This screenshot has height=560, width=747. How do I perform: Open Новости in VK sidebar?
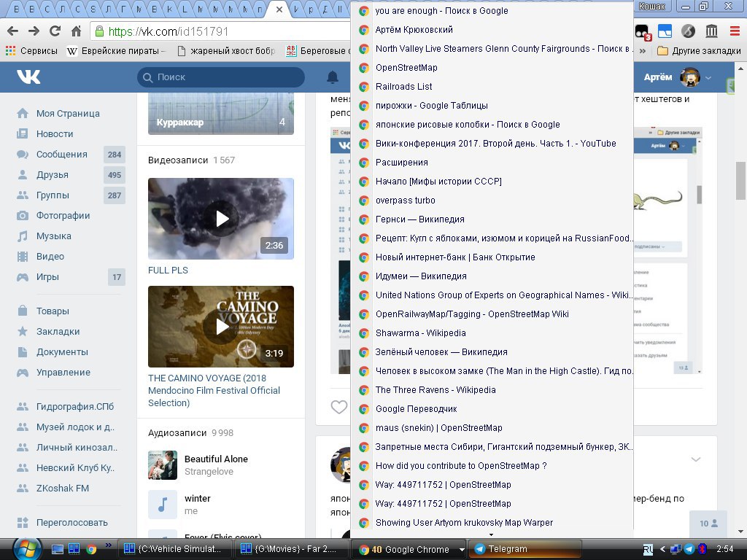pyautogui.click(x=54, y=134)
